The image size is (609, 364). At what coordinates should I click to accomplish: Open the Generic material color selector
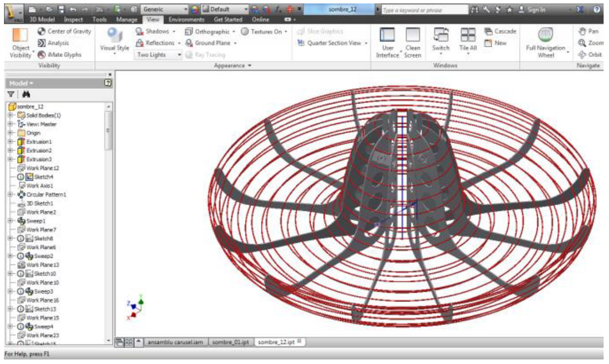[x=165, y=9]
